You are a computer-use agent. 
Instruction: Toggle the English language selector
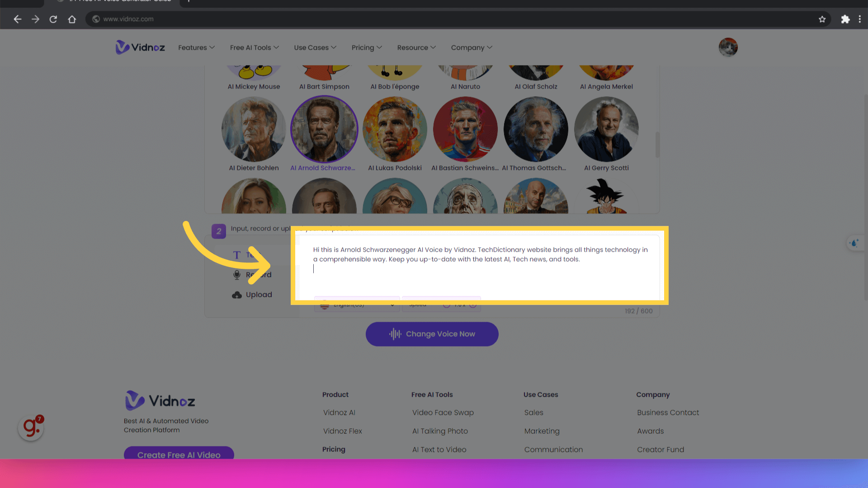click(x=356, y=305)
